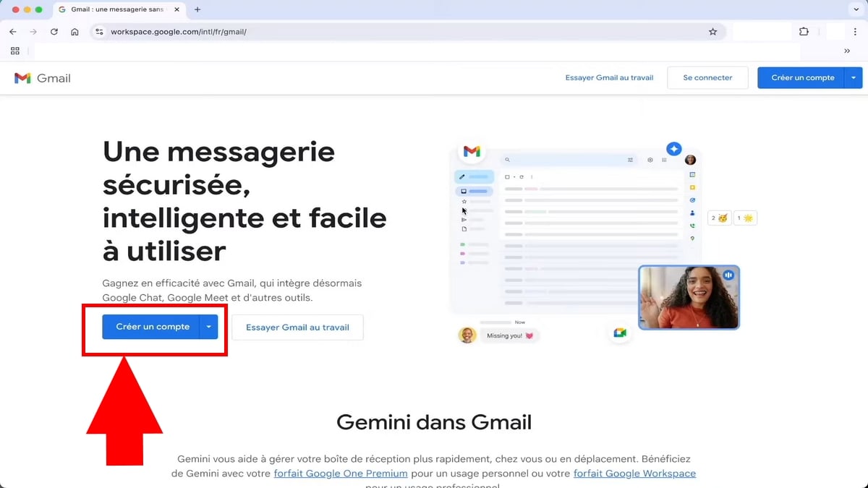Click Google Meet camera icon in illustration
Viewport: 868px width, 488px height.
click(x=620, y=333)
